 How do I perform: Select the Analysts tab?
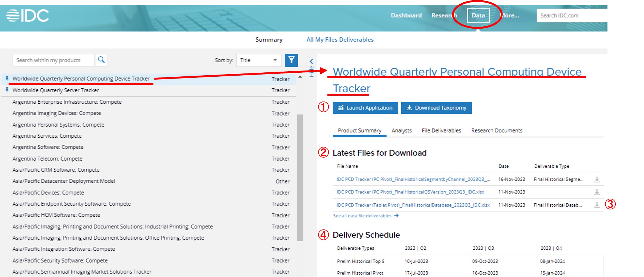coord(401,131)
